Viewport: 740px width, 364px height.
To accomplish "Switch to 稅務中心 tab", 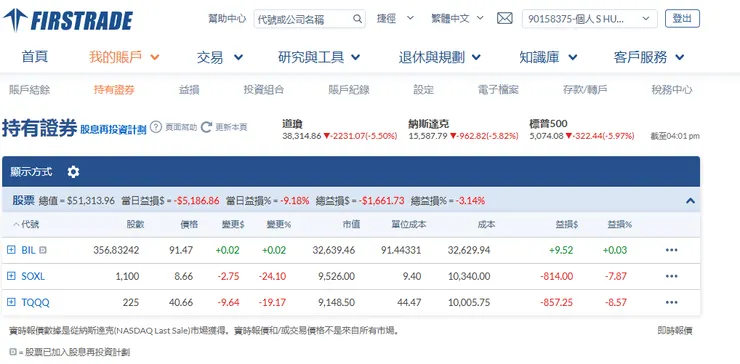I will click(x=672, y=90).
